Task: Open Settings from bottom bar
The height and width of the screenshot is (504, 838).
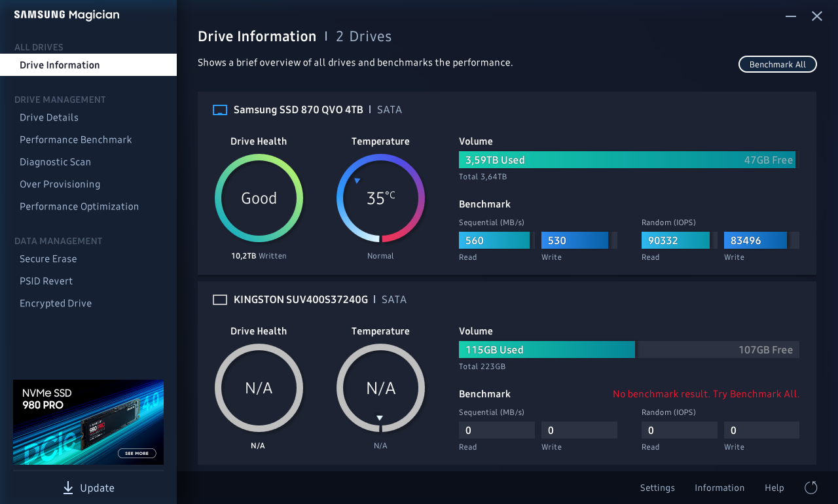Action: pyautogui.click(x=657, y=488)
